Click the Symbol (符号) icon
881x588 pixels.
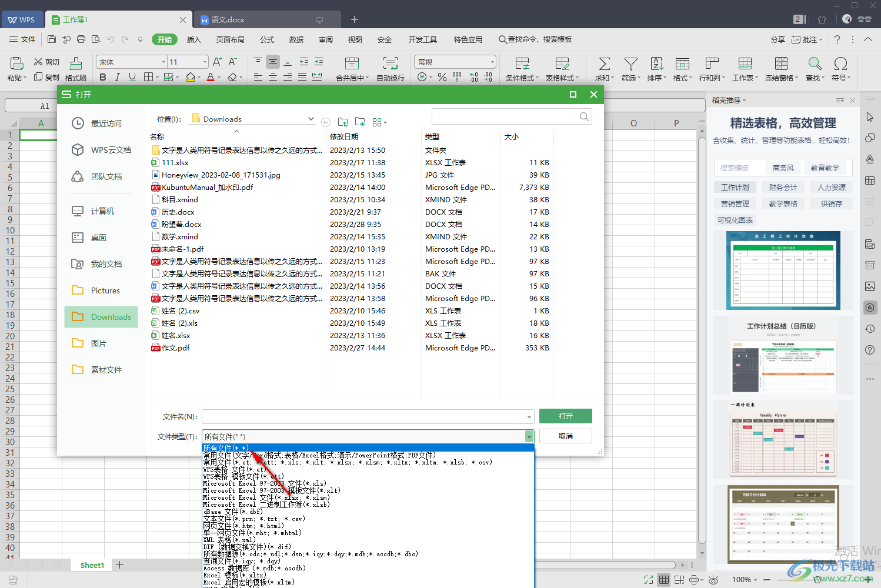click(x=840, y=64)
